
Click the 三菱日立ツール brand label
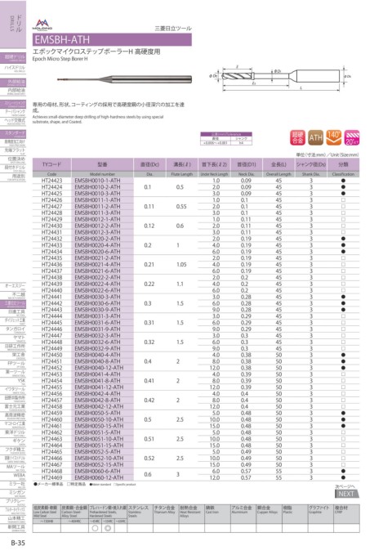173,29
